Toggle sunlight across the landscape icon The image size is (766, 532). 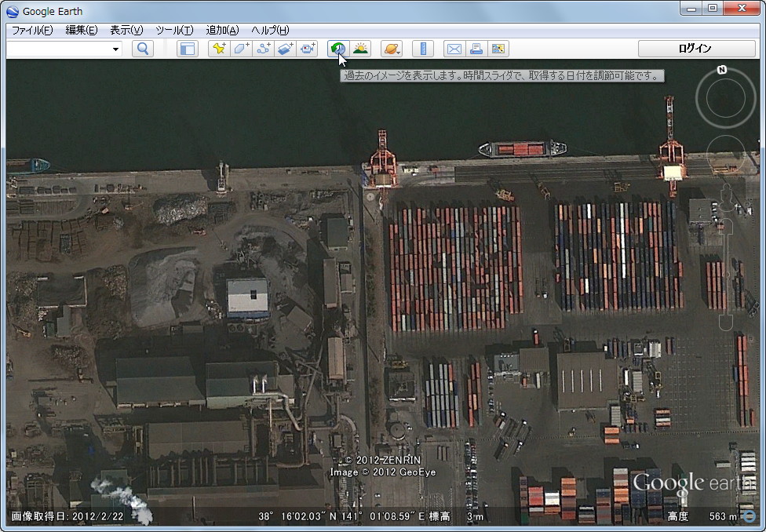[360, 49]
